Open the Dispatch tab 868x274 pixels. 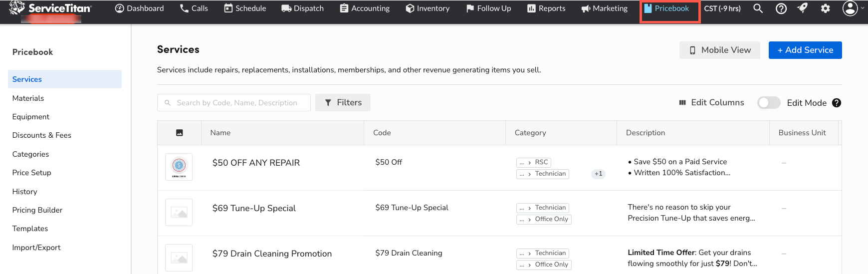[x=302, y=8]
